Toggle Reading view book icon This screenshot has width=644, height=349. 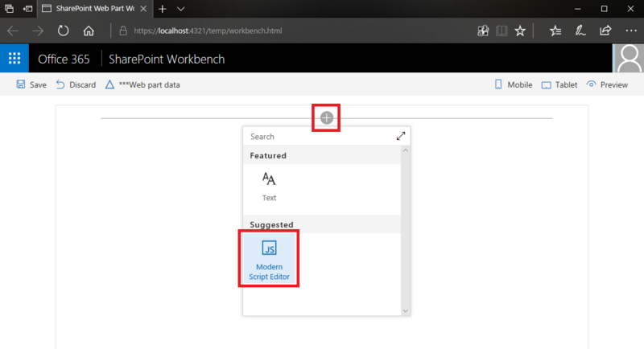point(502,31)
